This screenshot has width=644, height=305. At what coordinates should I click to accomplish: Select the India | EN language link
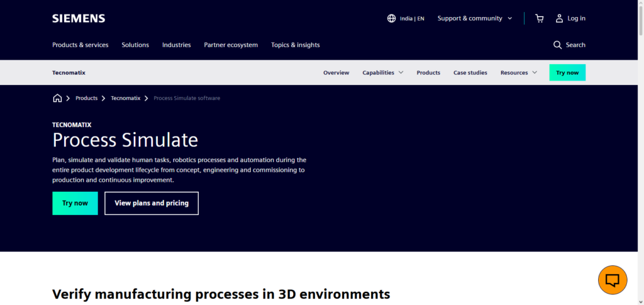[412, 18]
